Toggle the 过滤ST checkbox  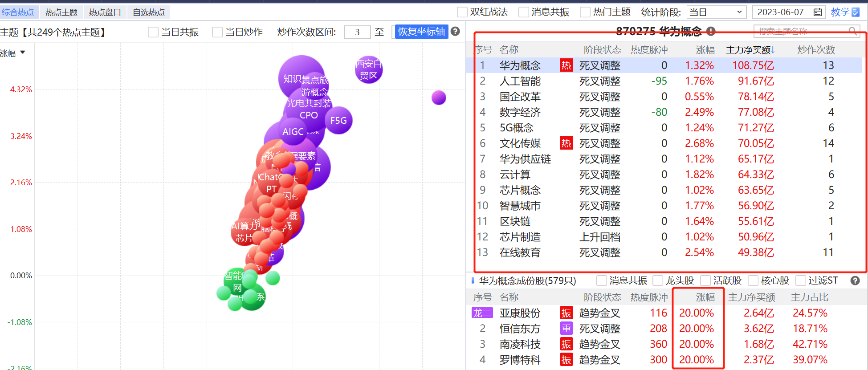[x=801, y=281]
